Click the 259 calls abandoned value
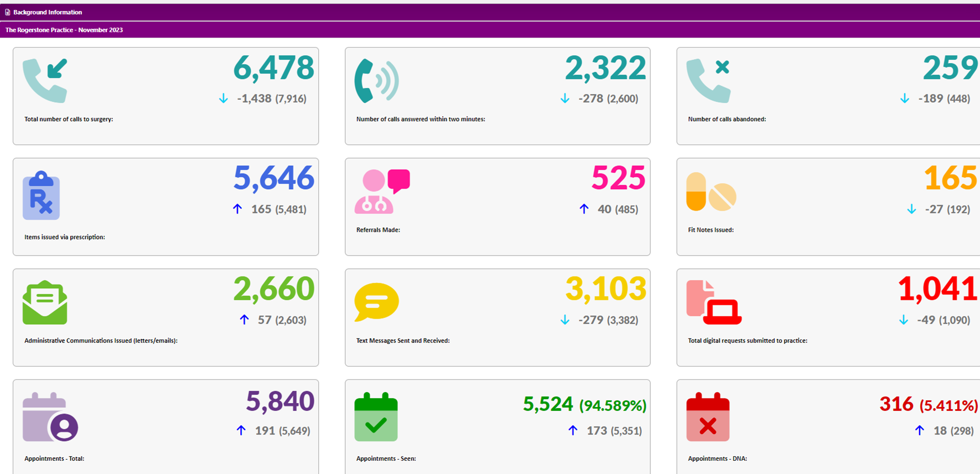980x474 pixels. pos(950,68)
